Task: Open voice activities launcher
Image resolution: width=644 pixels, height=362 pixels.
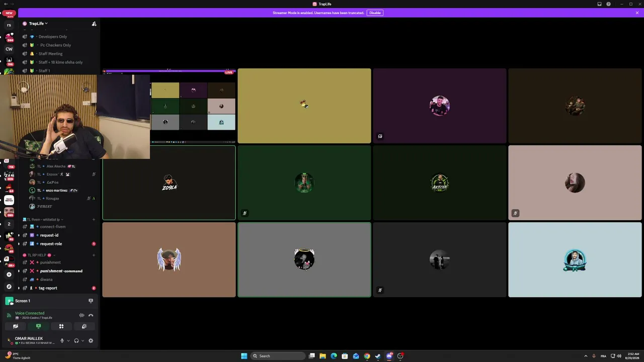Action: 61,326
